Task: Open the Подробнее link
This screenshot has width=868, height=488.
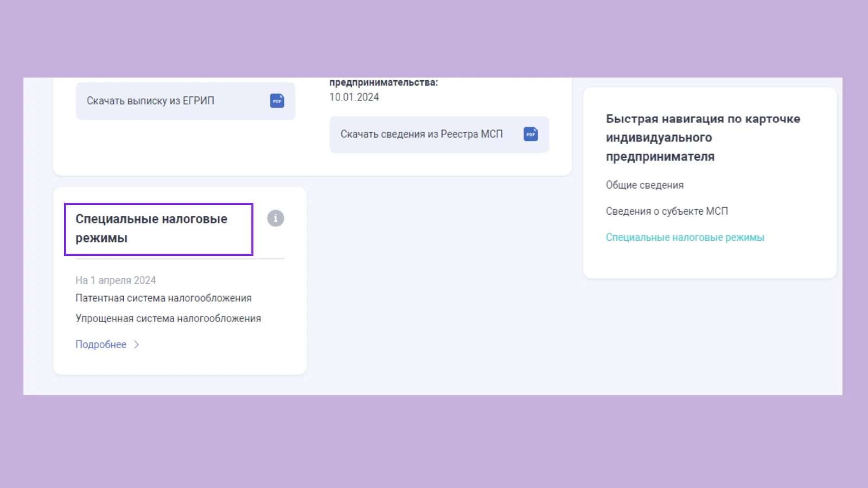Action: [101, 344]
